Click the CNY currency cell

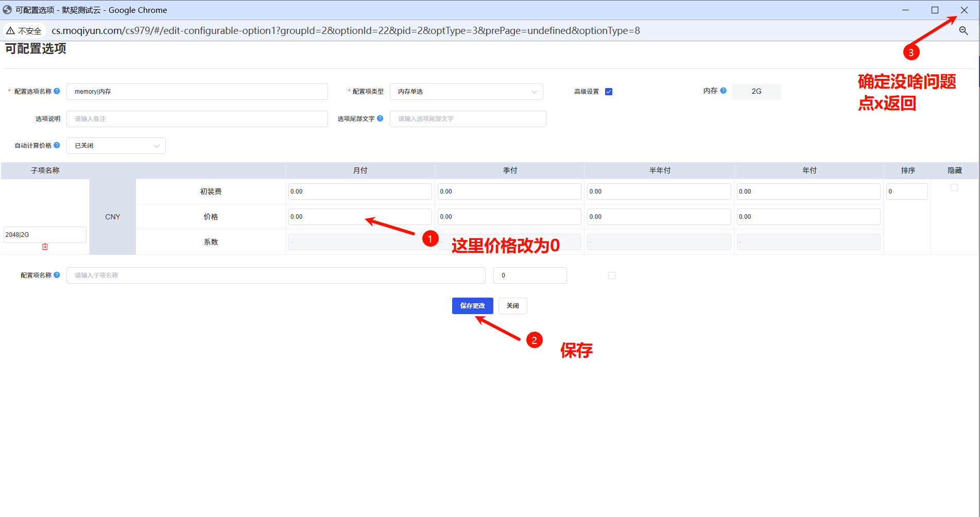(x=113, y=217)
